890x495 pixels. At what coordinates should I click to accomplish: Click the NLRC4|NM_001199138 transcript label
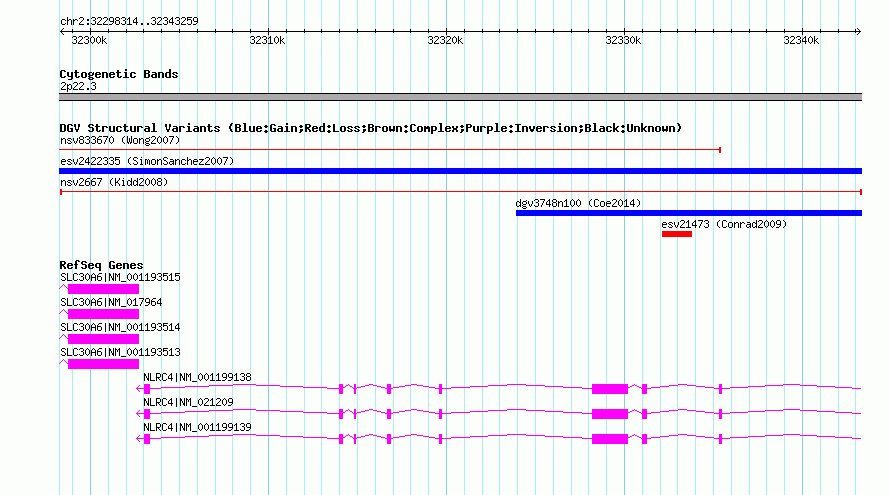click(197, 377)
